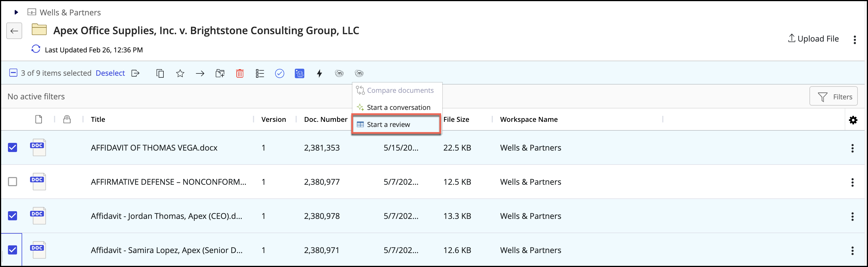
Task: Select Start a conversation menu option
Action: [x=398, y=107]
